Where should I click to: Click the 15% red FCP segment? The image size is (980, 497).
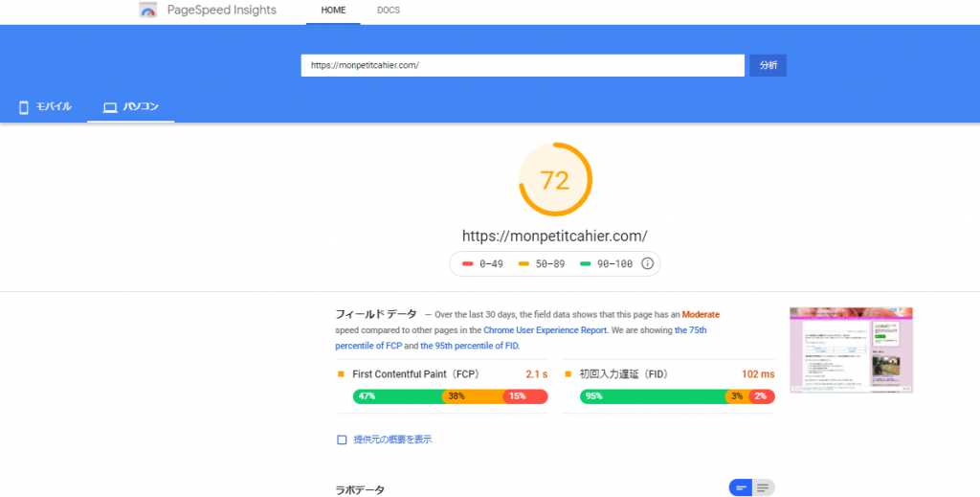tap(525, 396)
